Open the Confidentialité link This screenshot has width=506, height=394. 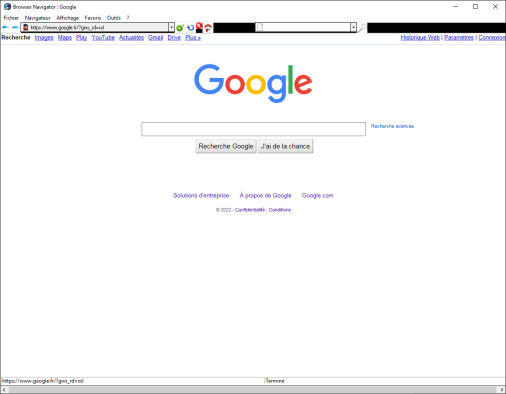pyautogui.click(x=250, y=210)
